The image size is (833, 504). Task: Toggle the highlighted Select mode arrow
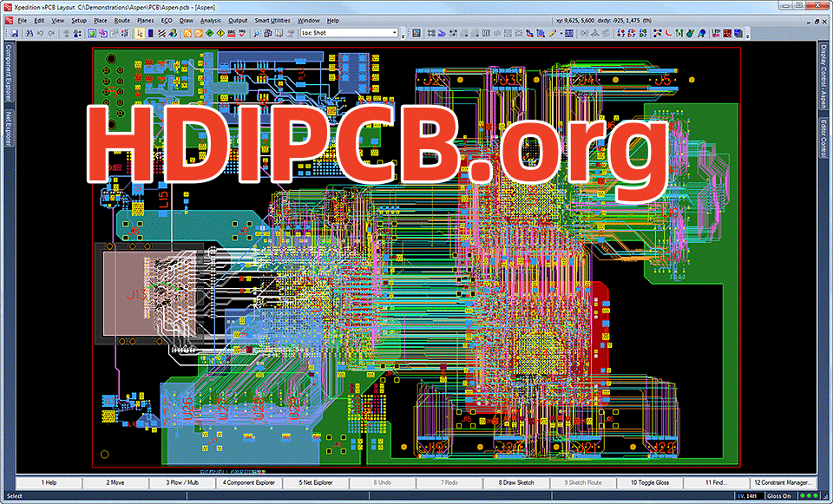[140, 34]
